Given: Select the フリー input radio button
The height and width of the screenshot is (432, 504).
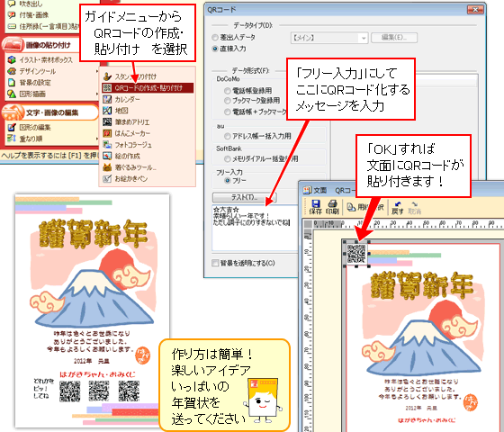Looking at the screenshot, I should point(228,181).
